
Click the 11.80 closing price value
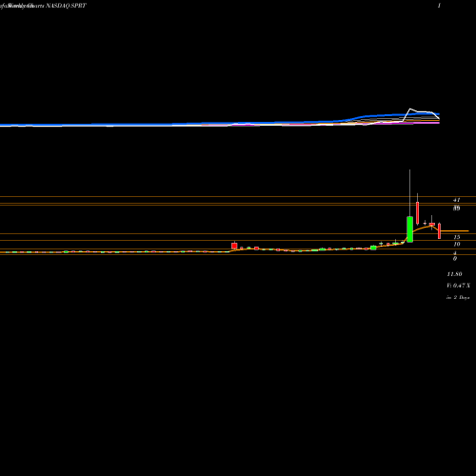(454, 274)
